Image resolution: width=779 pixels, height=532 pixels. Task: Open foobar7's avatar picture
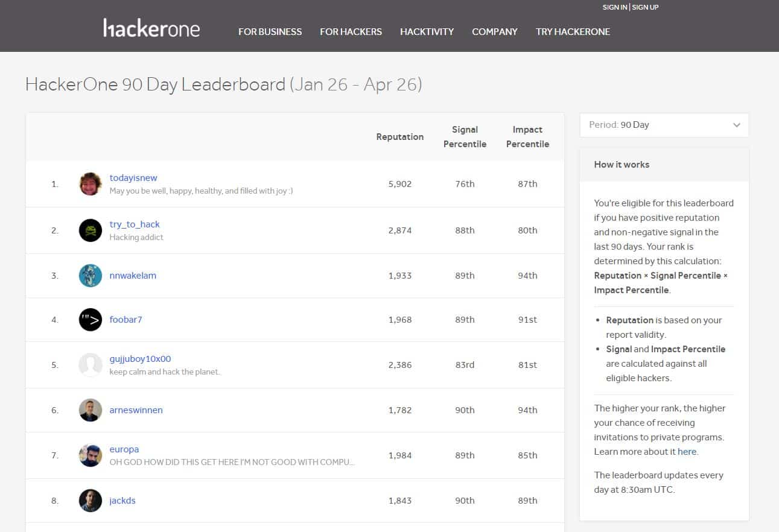91,320
